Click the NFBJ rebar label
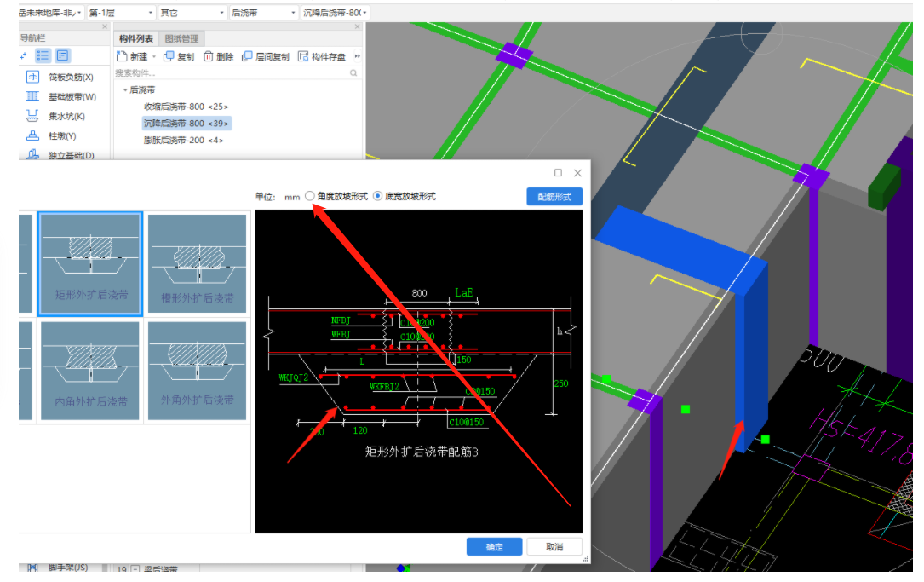The width and height of the screenshot is (924, 582). tap(341, 320)
